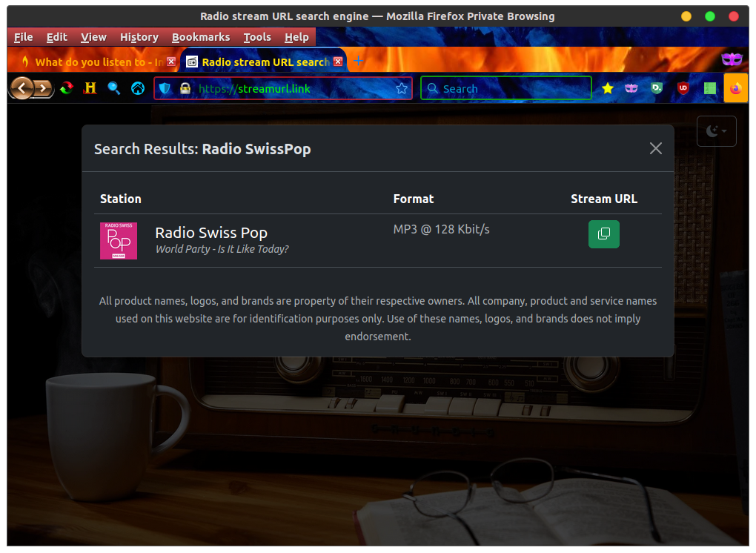
Task: Open the Help menu
Action: [x=296, y=37]
